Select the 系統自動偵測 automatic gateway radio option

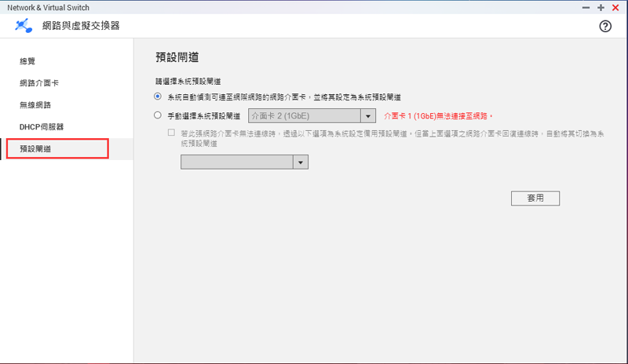158,96
